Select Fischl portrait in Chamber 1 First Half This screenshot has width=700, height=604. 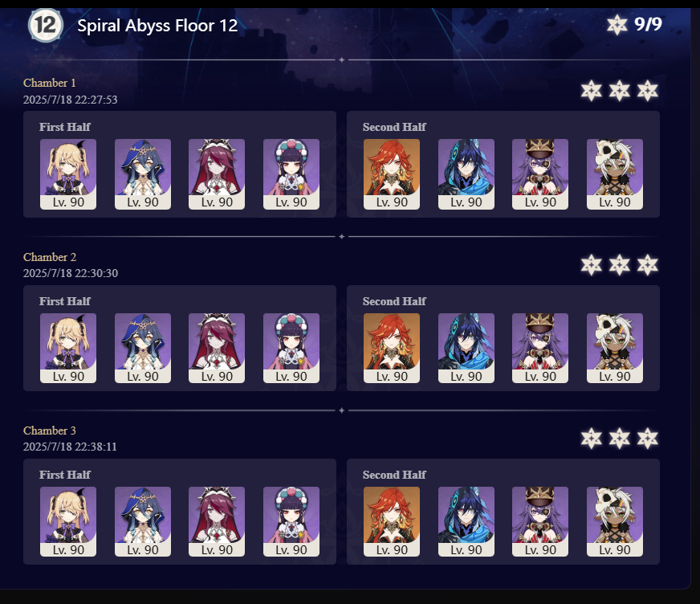pos(68,173)
